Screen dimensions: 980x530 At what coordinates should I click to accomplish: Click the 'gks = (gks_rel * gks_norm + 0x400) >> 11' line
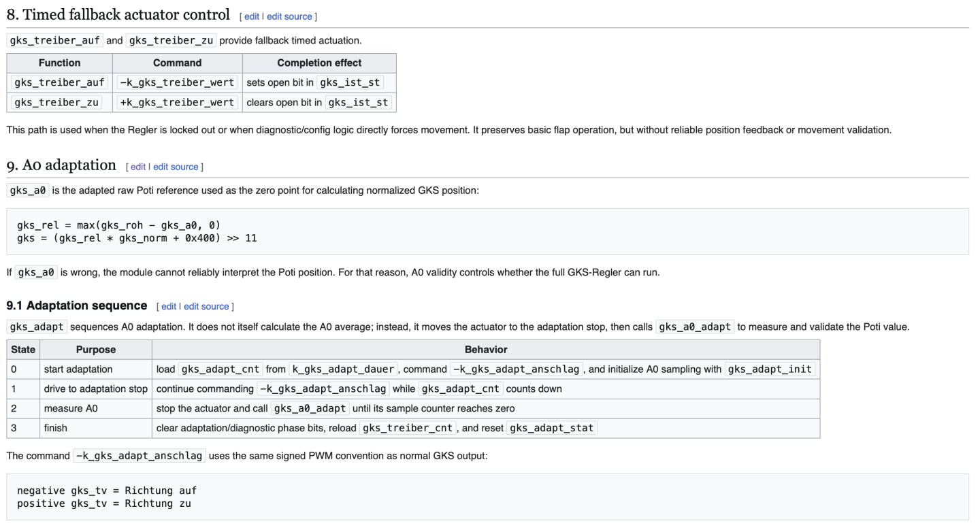click(x=137, y=238)
